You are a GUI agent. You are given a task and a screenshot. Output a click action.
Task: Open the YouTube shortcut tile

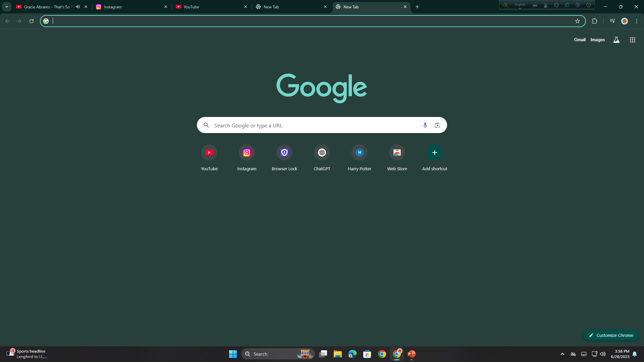(x=209, y=158)
